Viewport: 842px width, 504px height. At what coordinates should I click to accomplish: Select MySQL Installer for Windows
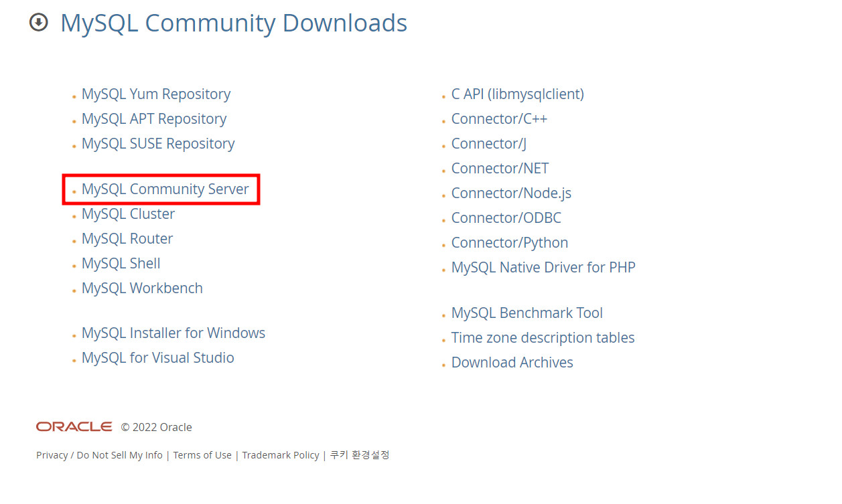[x=173, y=333]
